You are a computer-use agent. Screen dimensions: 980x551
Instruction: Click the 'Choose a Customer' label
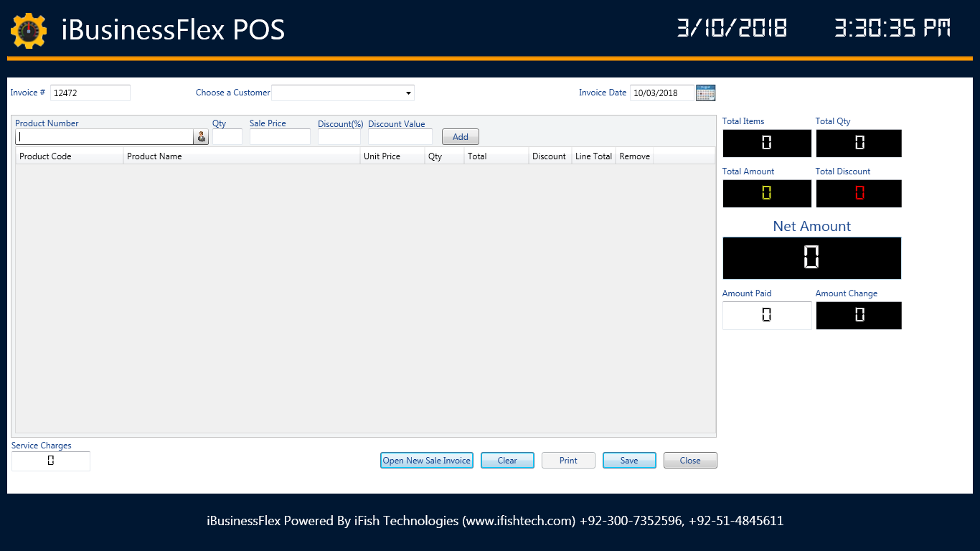(x=233, y=93)
